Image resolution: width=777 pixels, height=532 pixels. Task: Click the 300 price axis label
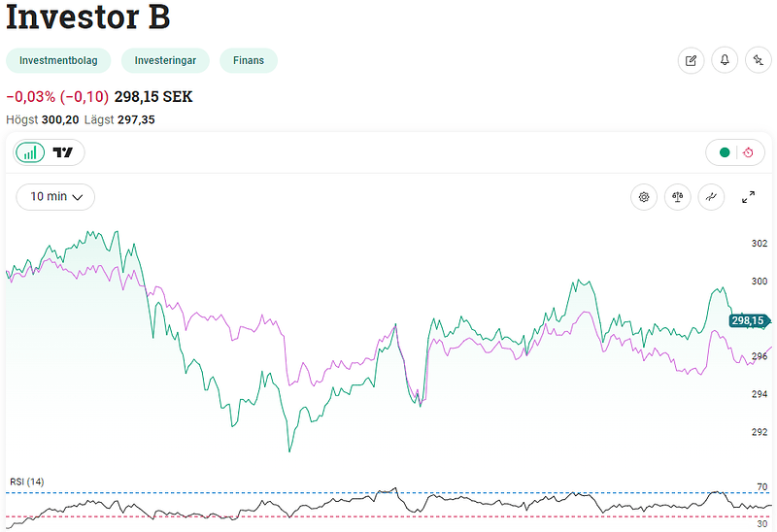tap(760, 281)
